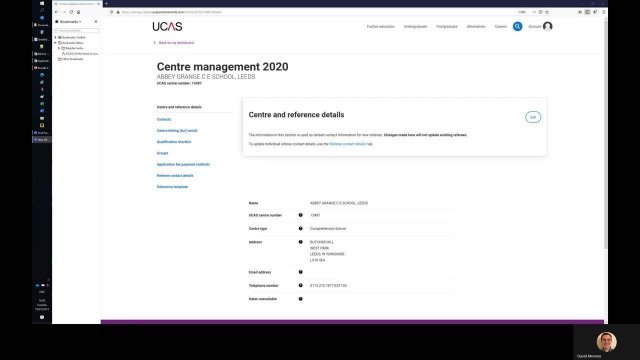Expand the Bookmarks Toolbar folder
Screen dimensions: 640x360
click(56, 37)
